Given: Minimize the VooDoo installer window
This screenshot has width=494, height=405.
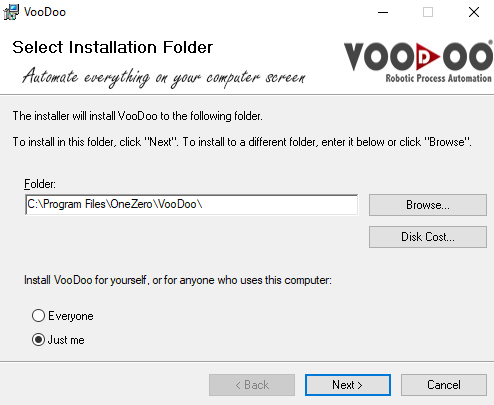Looking at the screenshot, I should [383, 12].
